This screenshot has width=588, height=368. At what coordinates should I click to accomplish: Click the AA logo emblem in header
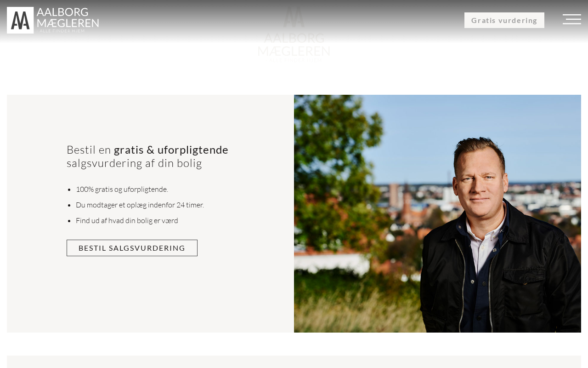click(x=20, y=20)
